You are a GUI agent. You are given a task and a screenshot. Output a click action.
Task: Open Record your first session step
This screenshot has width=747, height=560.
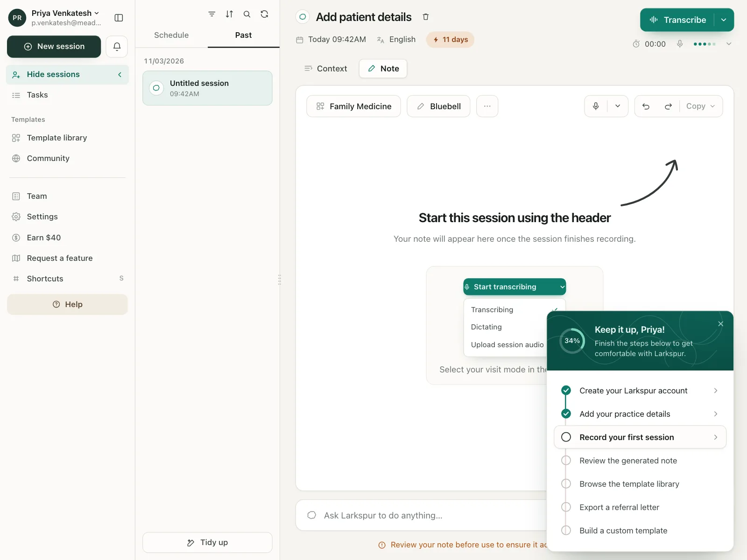click(640, 437)
